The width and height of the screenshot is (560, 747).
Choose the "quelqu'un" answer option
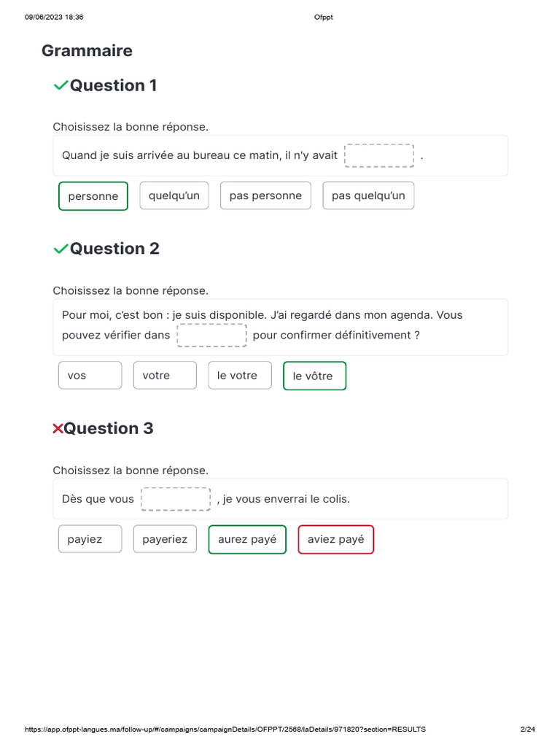174,196
